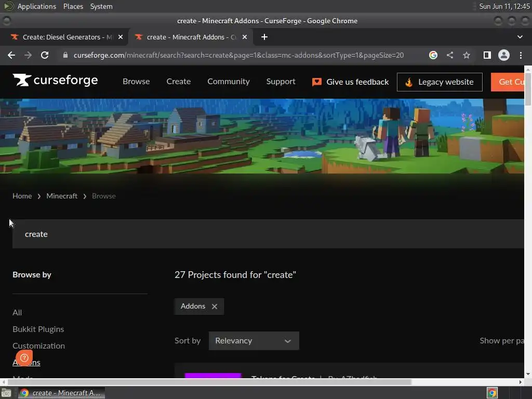Image resolution: width=532 pixels, height=399 pixels.
Task: Open Chrome three-dot menu
Action: tap(521, 55)
